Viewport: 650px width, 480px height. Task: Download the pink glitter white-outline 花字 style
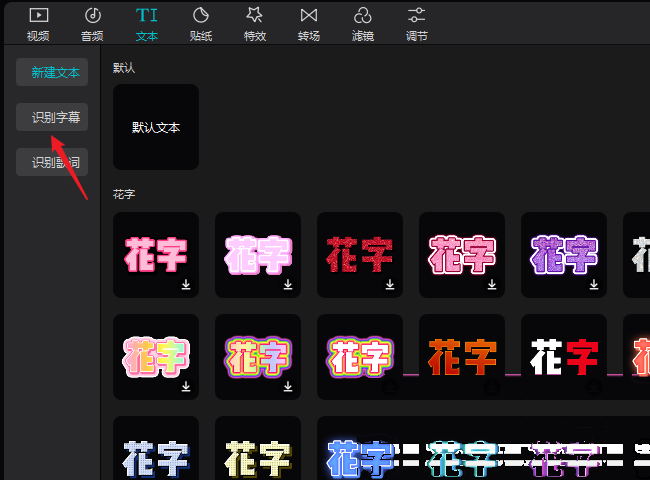coord(492,284)
